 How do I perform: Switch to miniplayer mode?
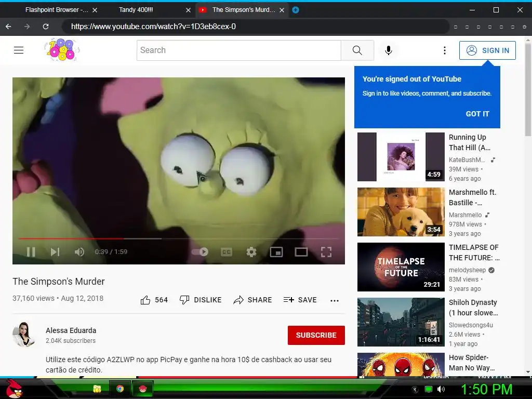[276, 252]
